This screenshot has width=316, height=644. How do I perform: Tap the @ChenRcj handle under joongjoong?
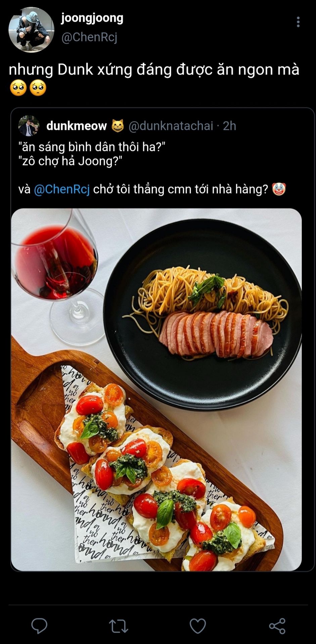pos(89,37)
